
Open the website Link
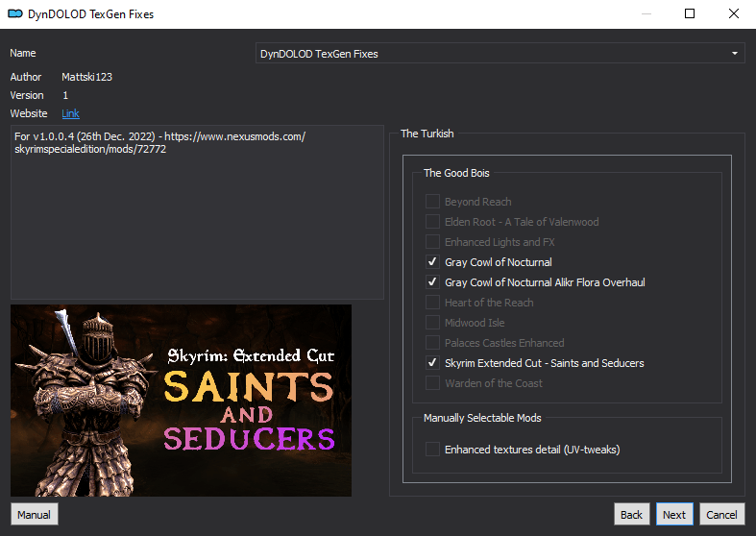click(x=70, y=113)
